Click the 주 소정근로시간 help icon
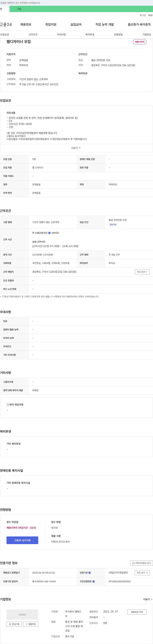The image size is (153, 644). pos(49,233)
